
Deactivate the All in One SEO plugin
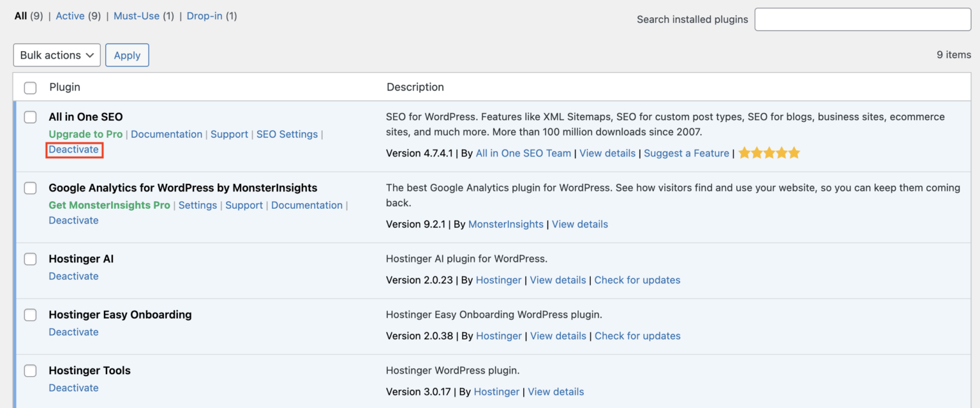pyautogui.click(x=74, y=149)
